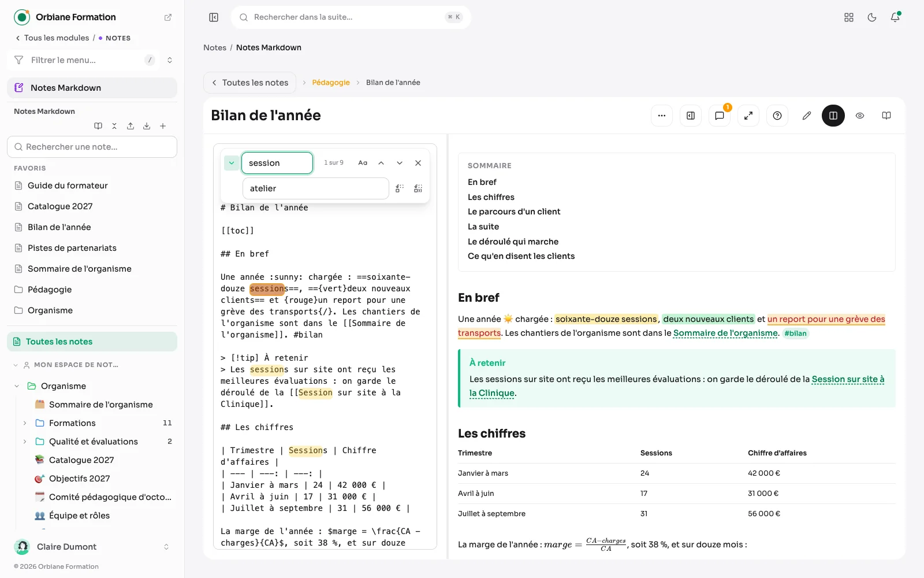This screenshot has height=578, width=924.
Task: Export notes with the upload icon
Action: (x=131, y=126)
